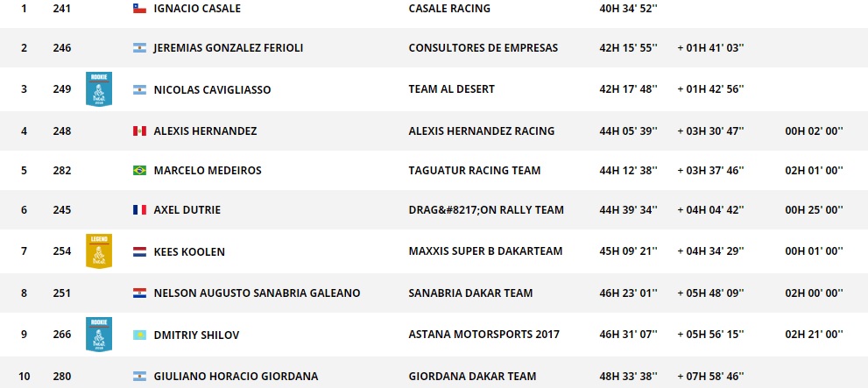Click the Rookie badge next to Nicolas Cavigliasso
The image size is (868, 388).
point(98,89)
